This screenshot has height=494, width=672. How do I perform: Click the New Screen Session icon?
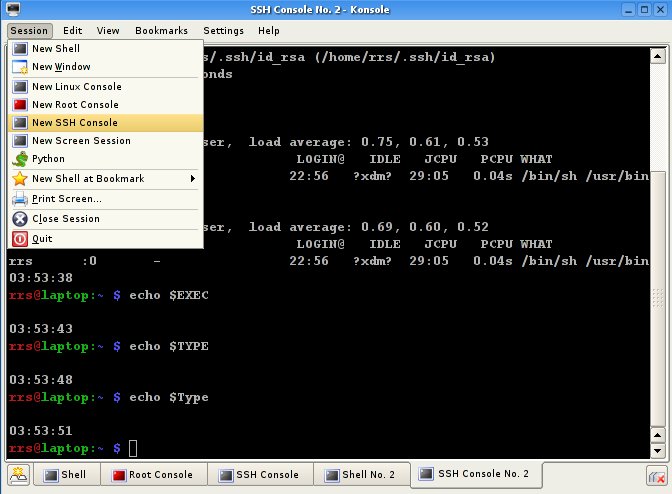point(20,141)
